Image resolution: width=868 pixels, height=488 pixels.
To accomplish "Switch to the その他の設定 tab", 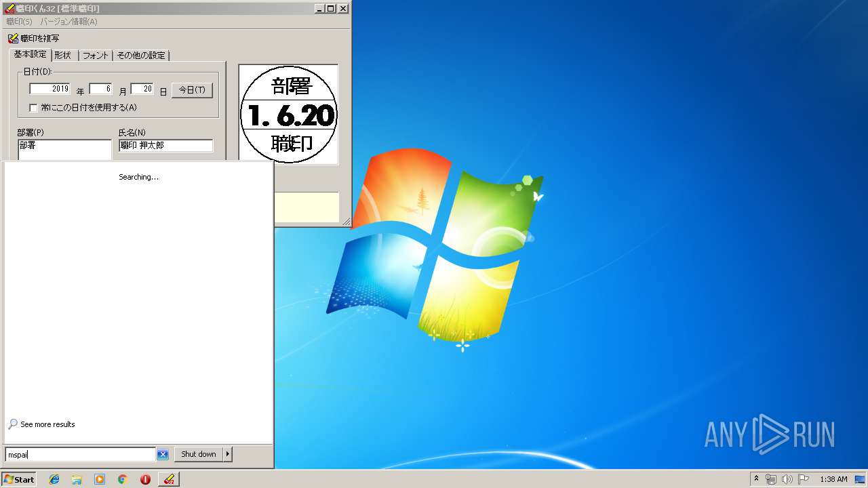I will [x=141, y=56].
